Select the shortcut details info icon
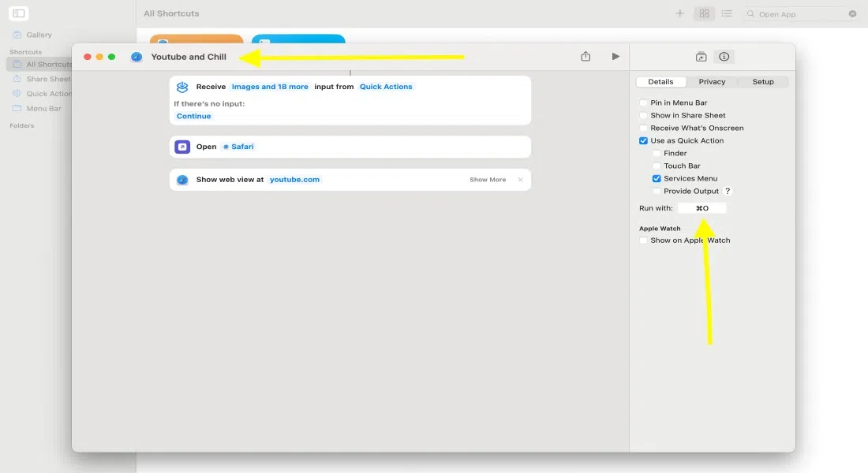 pyautogui.click(x=724, y=57)
